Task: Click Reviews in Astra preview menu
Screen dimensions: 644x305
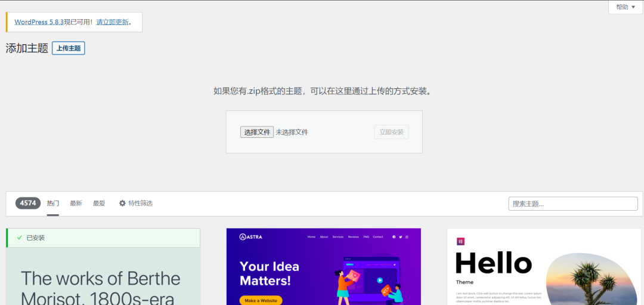Action: [x=353, y=237]
